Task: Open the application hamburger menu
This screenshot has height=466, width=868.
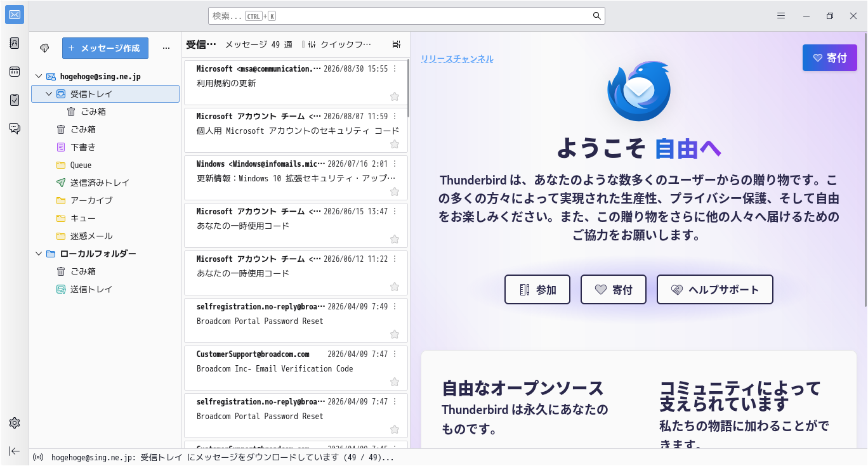Action: pos(781,16)
